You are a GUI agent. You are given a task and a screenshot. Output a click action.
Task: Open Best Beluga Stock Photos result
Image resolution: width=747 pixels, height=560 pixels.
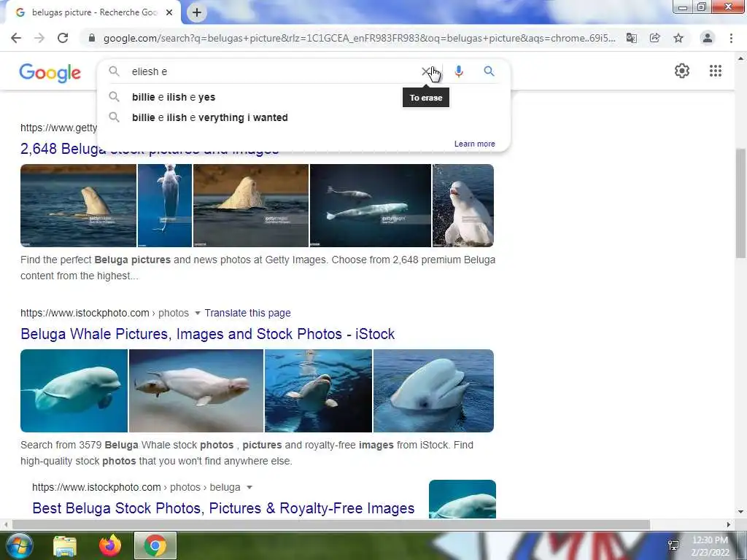pyautogui.click(x=223, y=508)
